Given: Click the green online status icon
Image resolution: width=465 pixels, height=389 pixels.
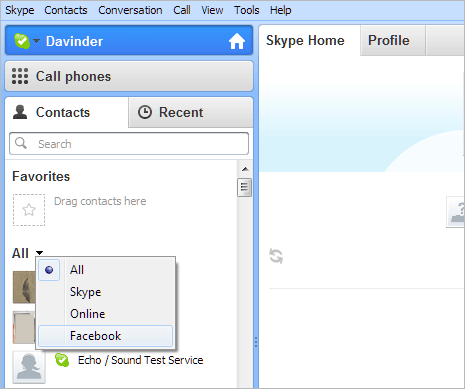Looking at the screenshot, I should coord(22,41).
